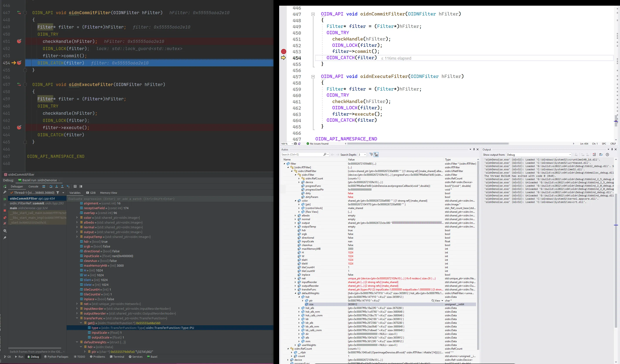Click the Step Over debugger icon
The height and width of the screenshot is (364, 620).
pyautogui.click(x=51, y=186)
